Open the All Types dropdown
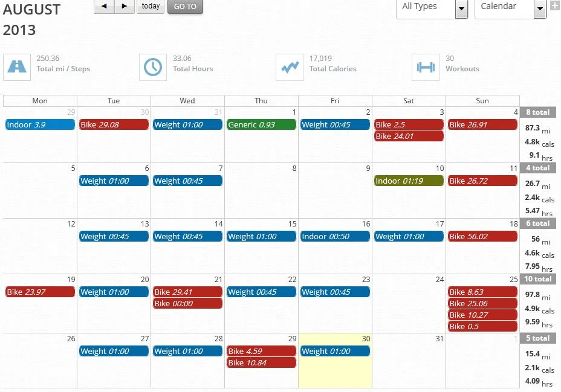561x392 pixels. [x=432, y=8]
